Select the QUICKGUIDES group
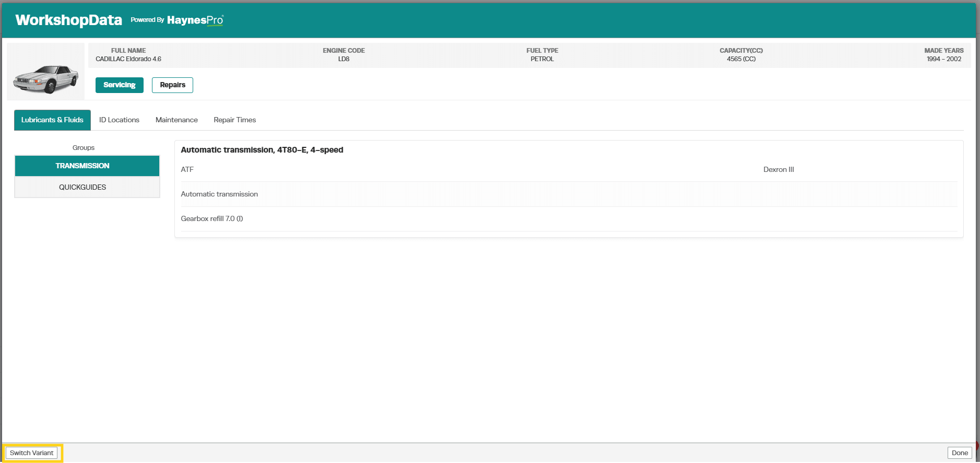 [87, 187]
